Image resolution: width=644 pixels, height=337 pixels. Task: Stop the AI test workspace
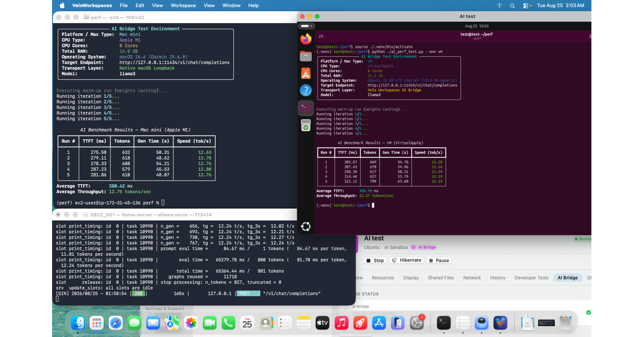coord(375,260)
